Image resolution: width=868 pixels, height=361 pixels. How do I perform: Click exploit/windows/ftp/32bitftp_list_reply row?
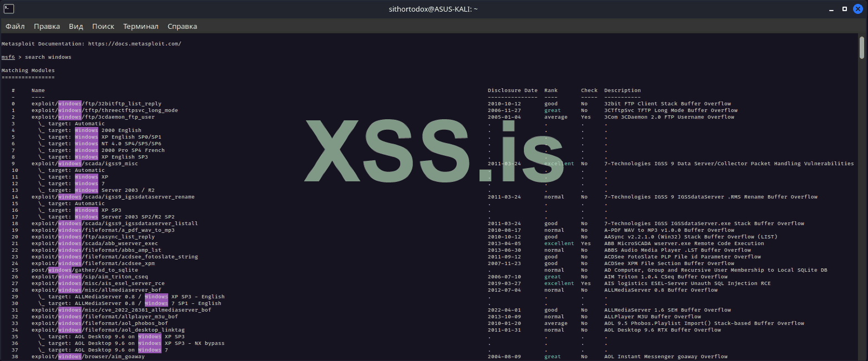click(97, 104)
